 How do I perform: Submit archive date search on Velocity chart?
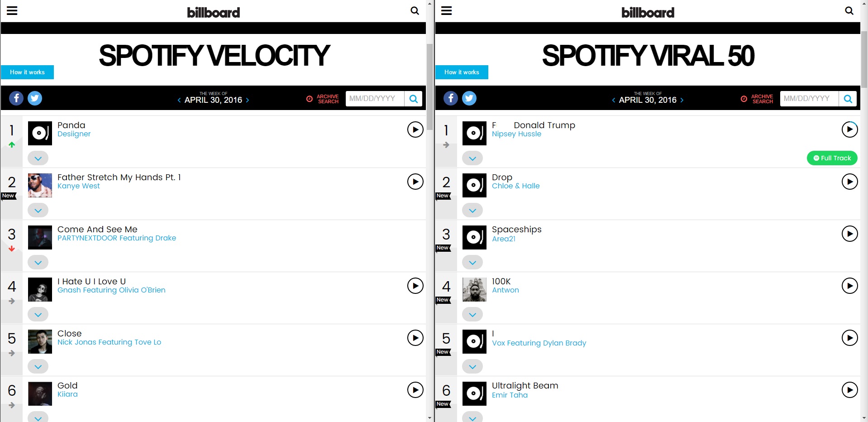pos(413,99)
